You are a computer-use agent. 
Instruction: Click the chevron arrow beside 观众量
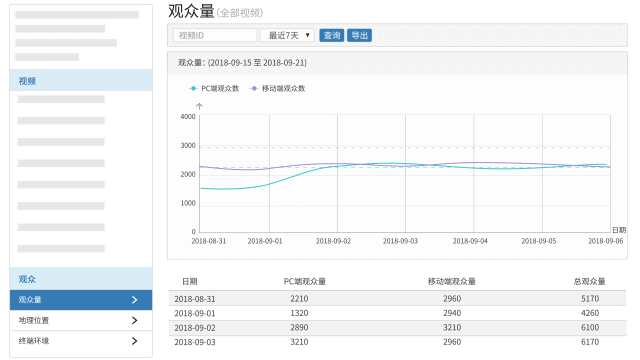point(135,300)
